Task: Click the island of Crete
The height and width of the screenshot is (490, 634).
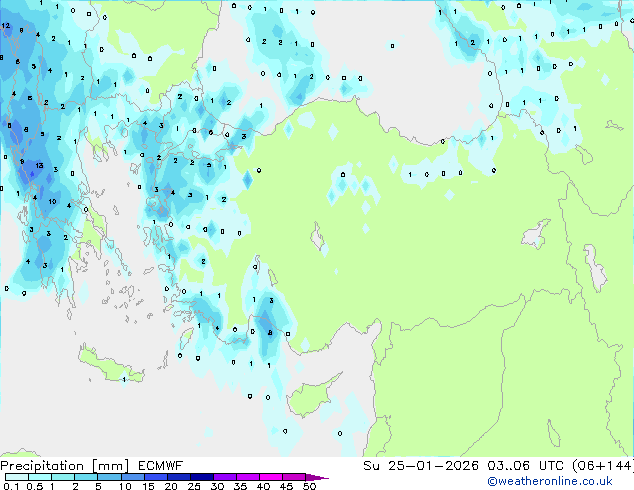Action: (110, 365)
